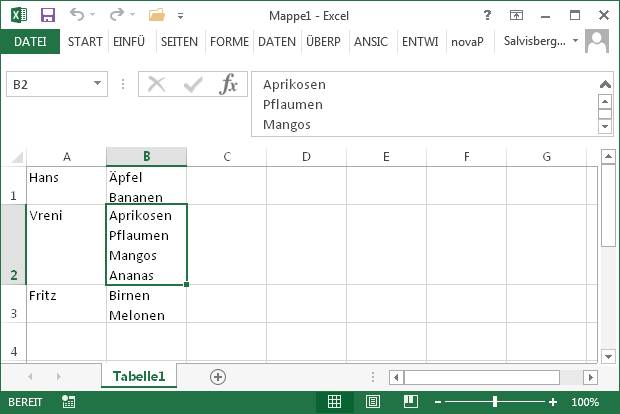
Task: Click the Redo arrow icon
Action: tap(117, 15)
